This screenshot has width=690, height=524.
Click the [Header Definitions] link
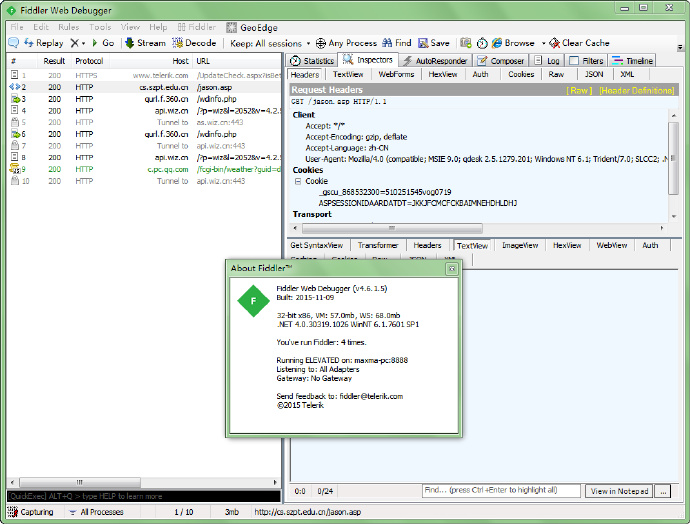pos(636,90)
